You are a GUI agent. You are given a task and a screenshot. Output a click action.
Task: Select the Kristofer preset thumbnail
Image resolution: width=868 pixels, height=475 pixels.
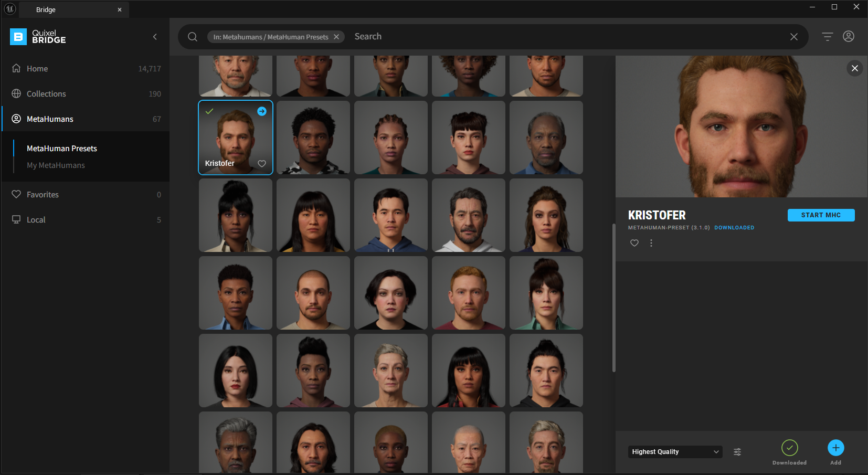(x=236, y=138)
